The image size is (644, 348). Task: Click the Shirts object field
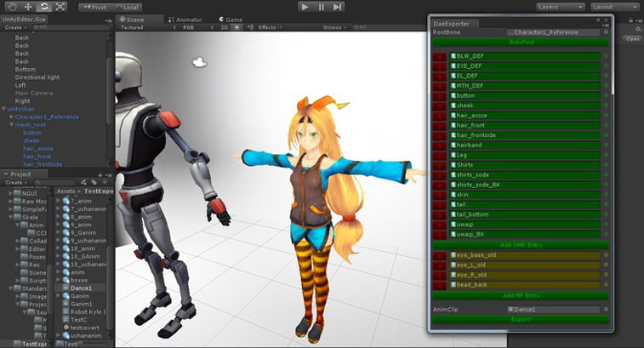(x=525, y=165)
